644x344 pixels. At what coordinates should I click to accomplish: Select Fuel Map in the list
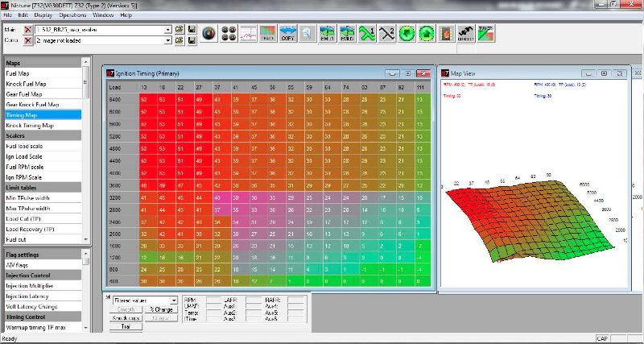pos(43,73)
